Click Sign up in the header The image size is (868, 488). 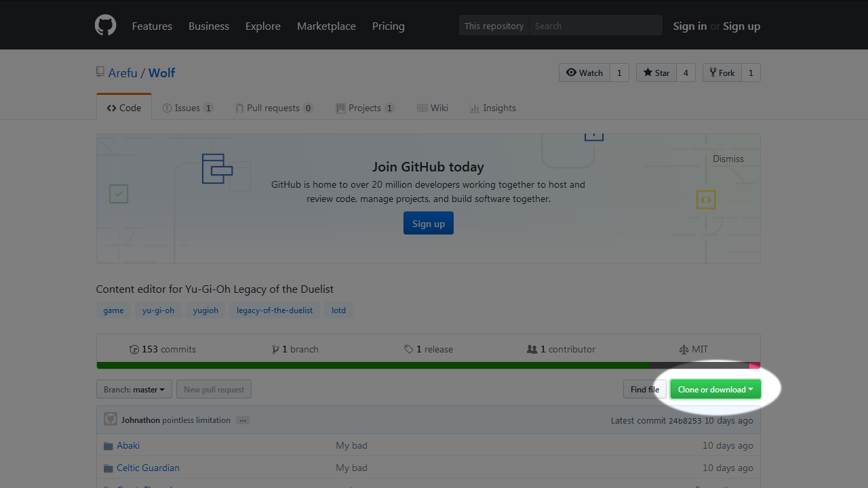(741, 26)
